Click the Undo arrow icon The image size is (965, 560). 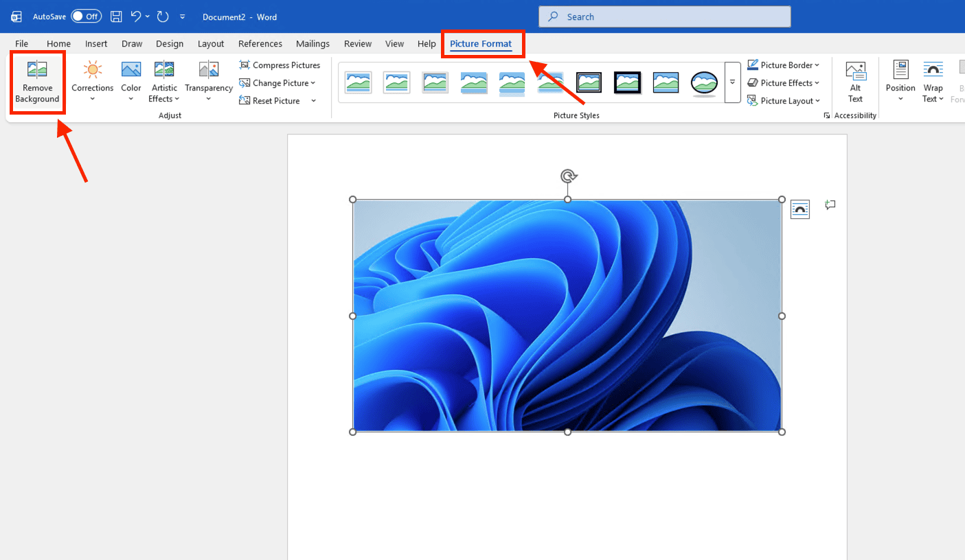[x=136, y=16]
